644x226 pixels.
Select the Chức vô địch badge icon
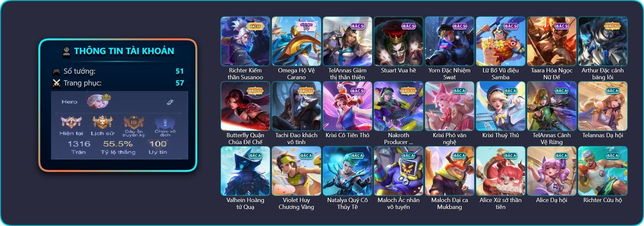point(165,123)
